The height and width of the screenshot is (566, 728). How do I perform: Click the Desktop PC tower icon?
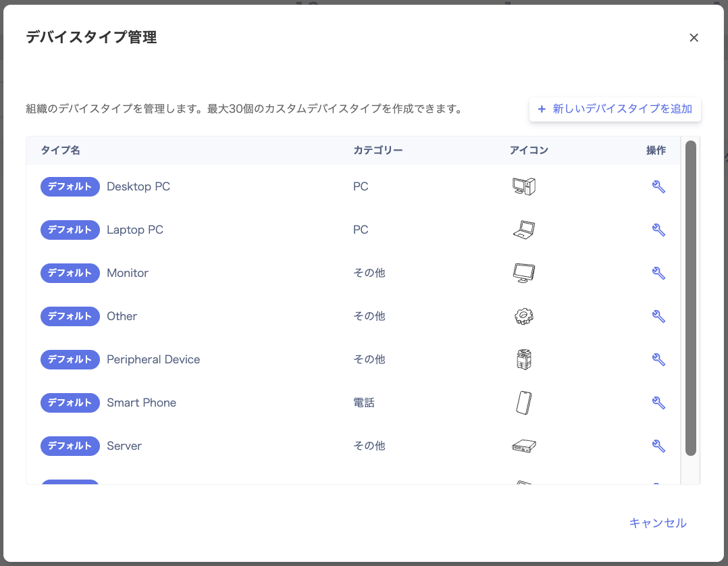(524, 186)
